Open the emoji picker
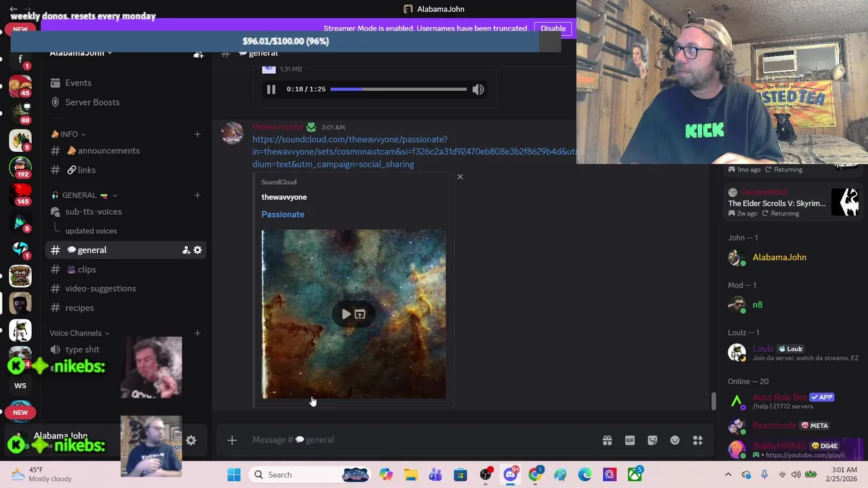The image size is (868, 488). 675,441
